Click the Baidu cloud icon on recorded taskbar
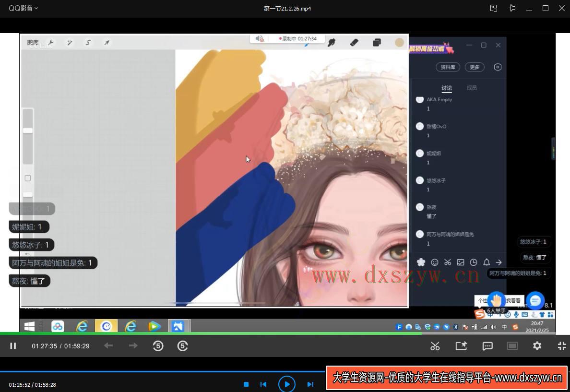Viewport: 570px width, 392px height. click(58, 326)
